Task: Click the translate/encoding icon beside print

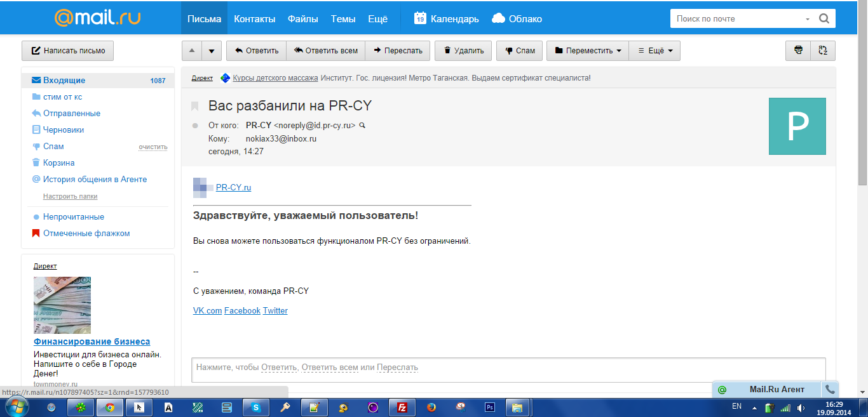Action: [823, 51]
